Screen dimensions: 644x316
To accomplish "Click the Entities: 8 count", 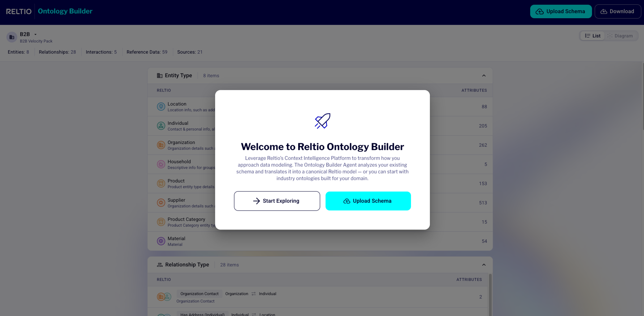I will [x=18, y=52].
